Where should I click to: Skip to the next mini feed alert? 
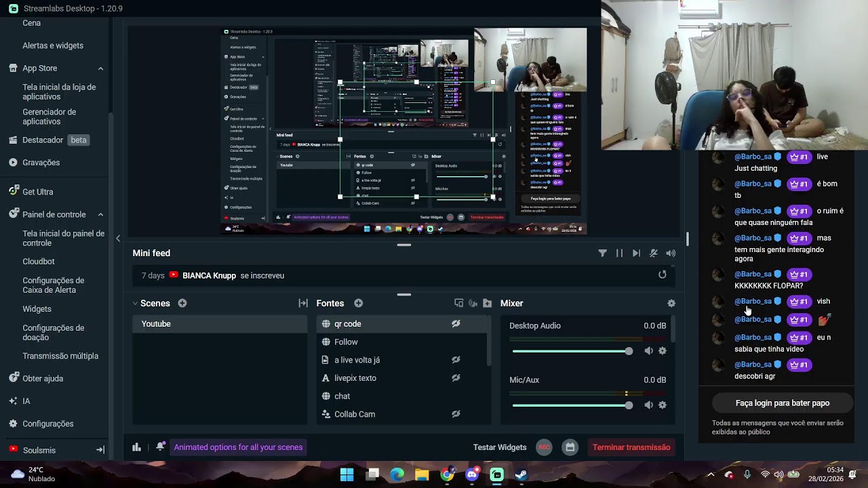tap(636, 253)
